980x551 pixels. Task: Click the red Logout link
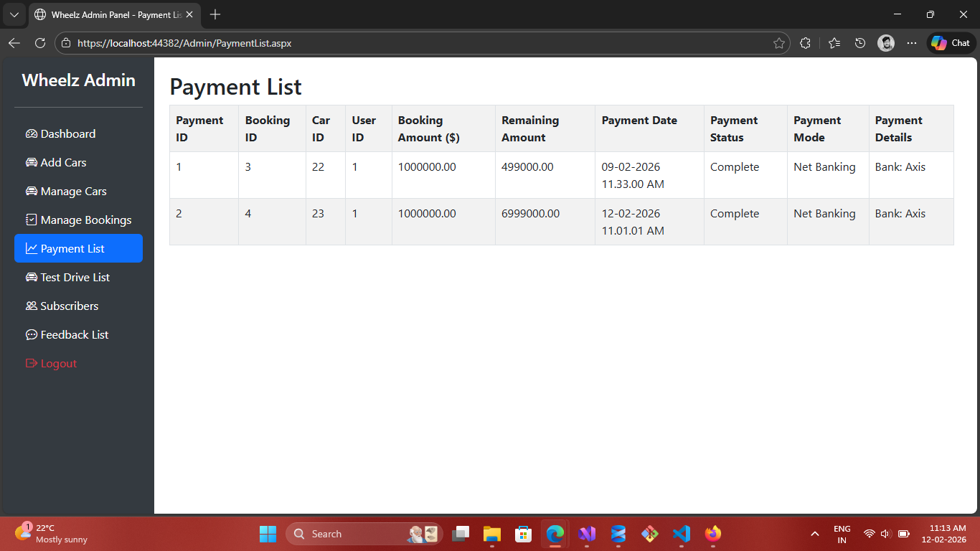[x=58, y=364]
